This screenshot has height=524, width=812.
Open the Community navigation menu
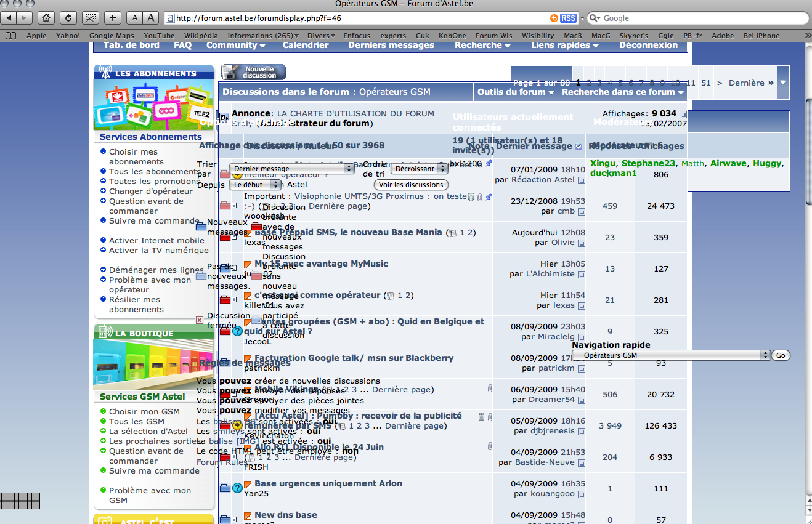coord(235,45)
